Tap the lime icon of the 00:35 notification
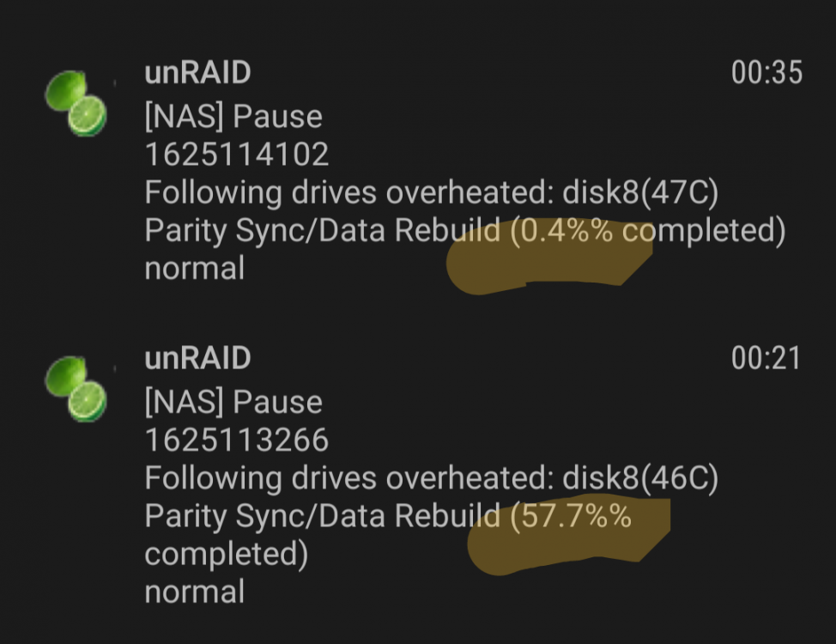836x644 pixels. (x=76, y=104)
